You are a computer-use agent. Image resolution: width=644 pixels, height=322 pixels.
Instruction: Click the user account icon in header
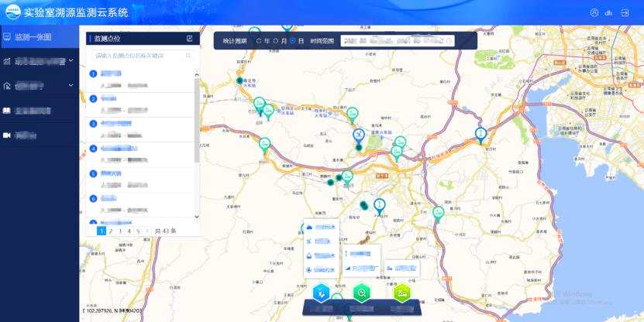tap(594, 12)
